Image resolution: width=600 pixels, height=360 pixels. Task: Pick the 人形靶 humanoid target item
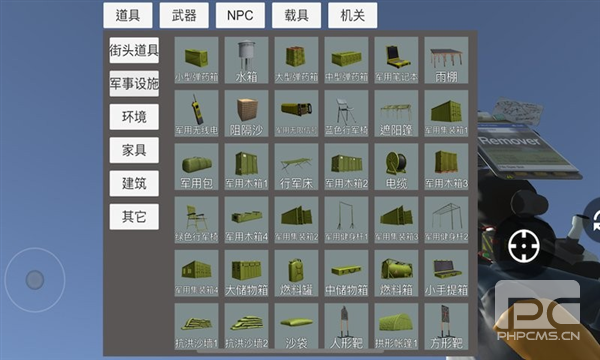coord(346,326)
